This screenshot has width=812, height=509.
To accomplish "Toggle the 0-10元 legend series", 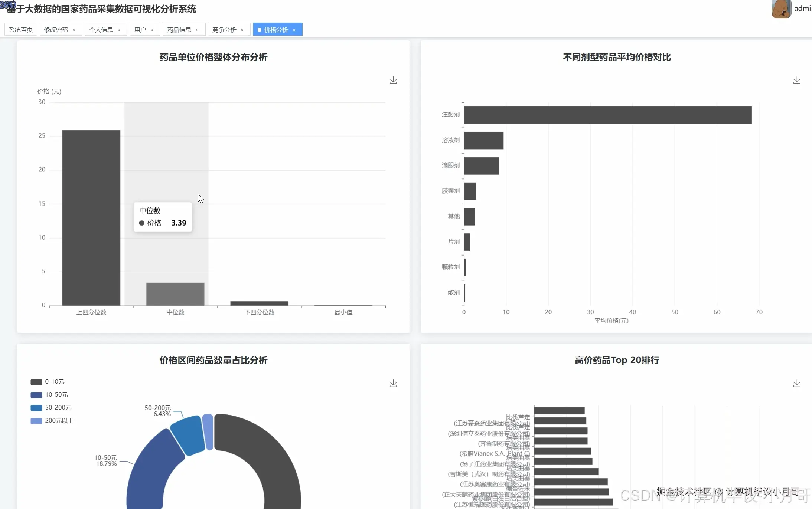I will 54,382.
